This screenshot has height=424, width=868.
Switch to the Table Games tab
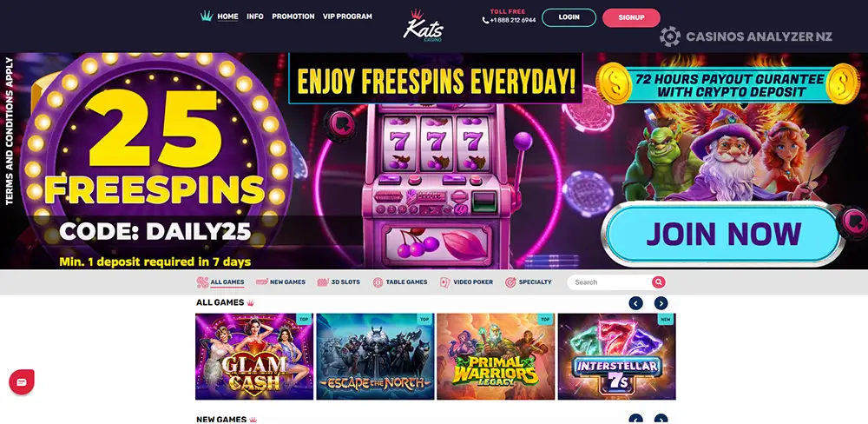point(399,282)
